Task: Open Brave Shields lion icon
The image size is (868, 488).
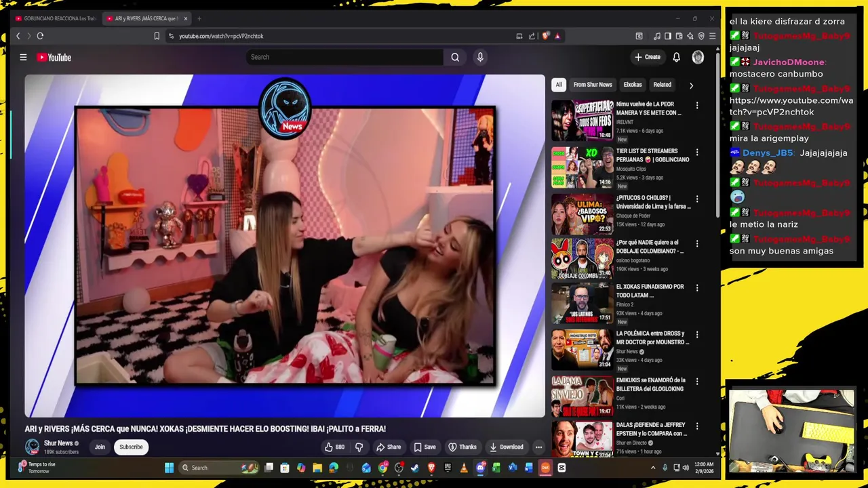Action: tap(546, 36)
